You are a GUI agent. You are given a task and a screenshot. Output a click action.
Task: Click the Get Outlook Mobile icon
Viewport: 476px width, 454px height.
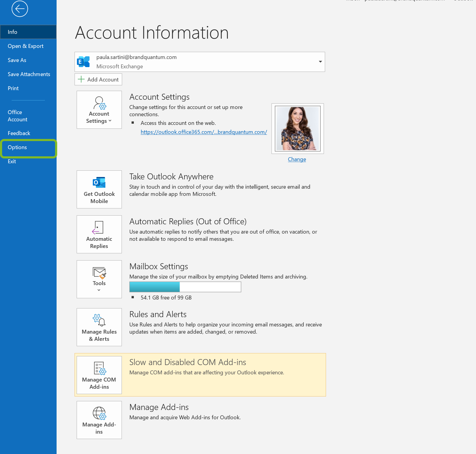pos(99,182)
